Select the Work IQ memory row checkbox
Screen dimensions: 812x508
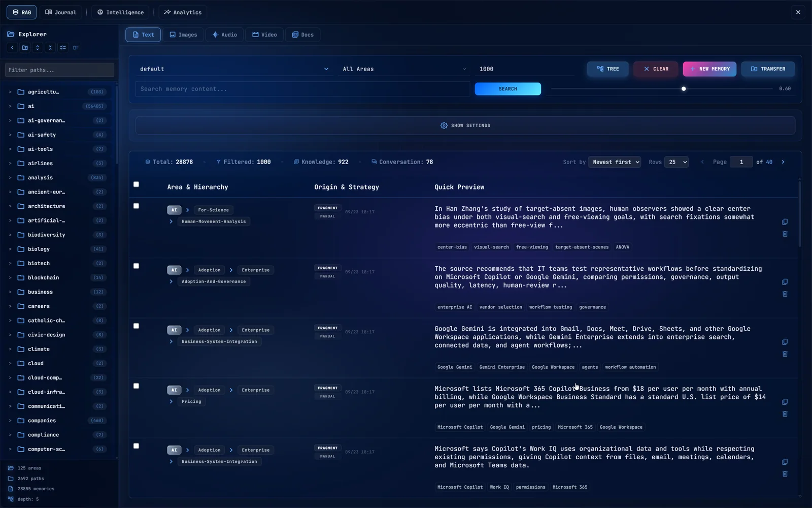pos(136,446)
